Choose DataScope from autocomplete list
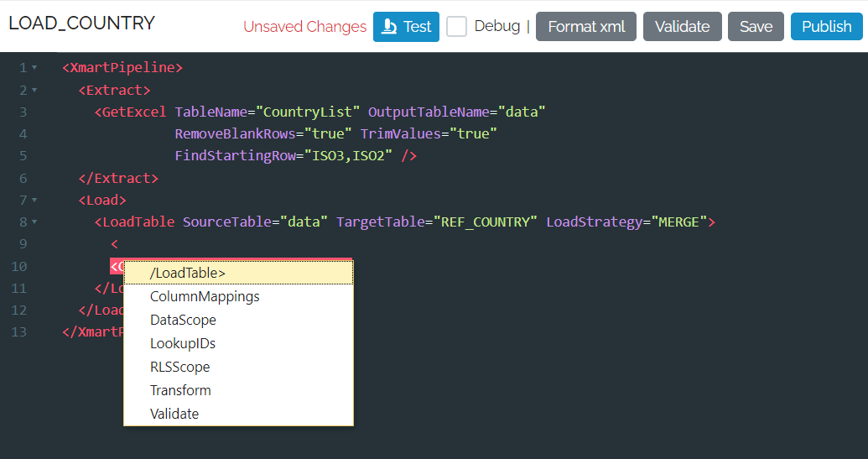Viewport: 868px width, 459px height. 238,320
